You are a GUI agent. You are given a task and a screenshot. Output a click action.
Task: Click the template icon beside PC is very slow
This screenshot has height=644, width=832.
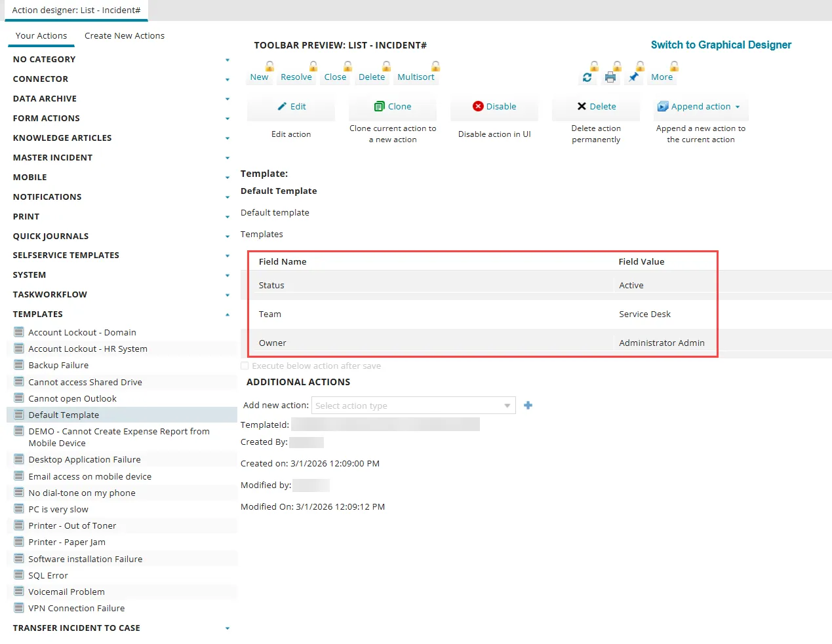coord(19,509)
